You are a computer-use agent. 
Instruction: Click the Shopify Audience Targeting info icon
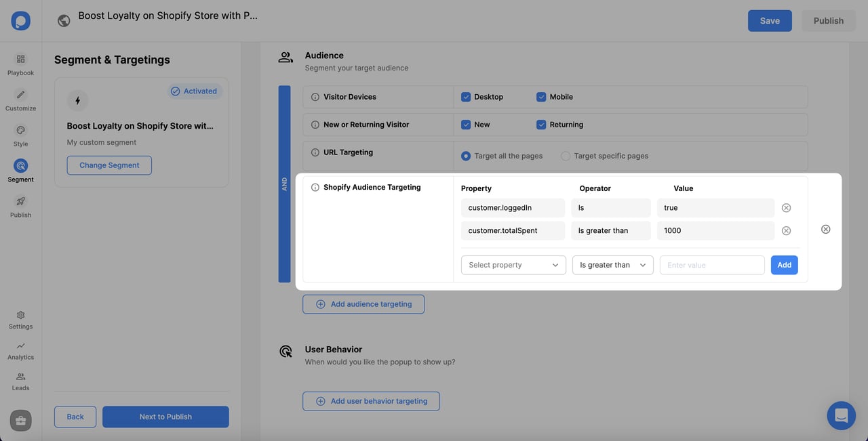315,188
